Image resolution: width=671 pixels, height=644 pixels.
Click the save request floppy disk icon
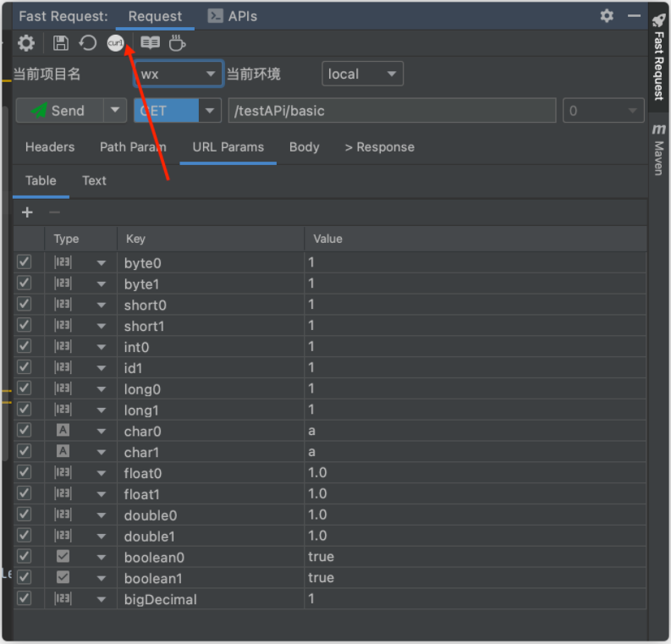[61, 43]
